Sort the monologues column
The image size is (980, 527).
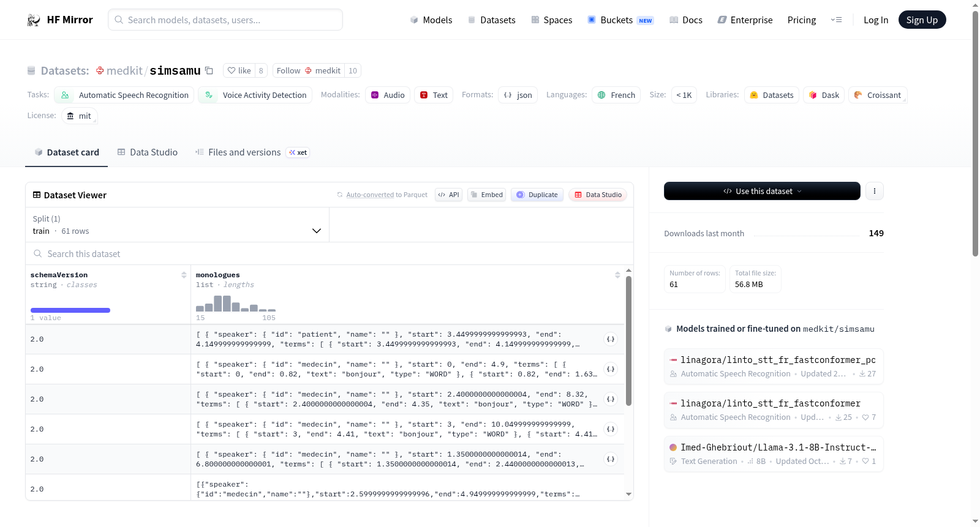click(617, 275)
